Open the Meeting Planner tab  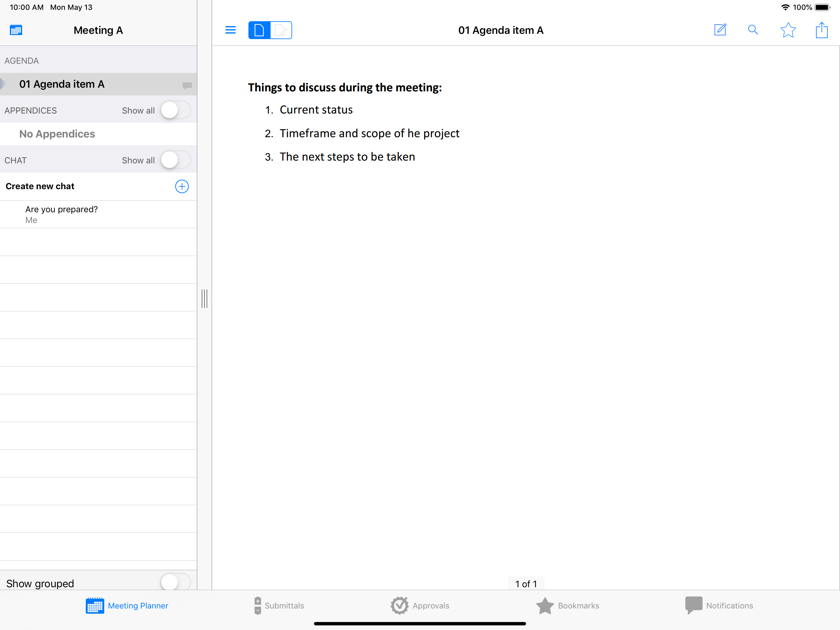click(x=127, y=606)
